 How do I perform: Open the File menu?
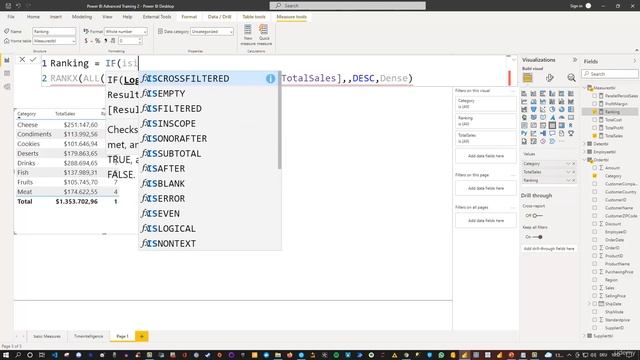11,17
